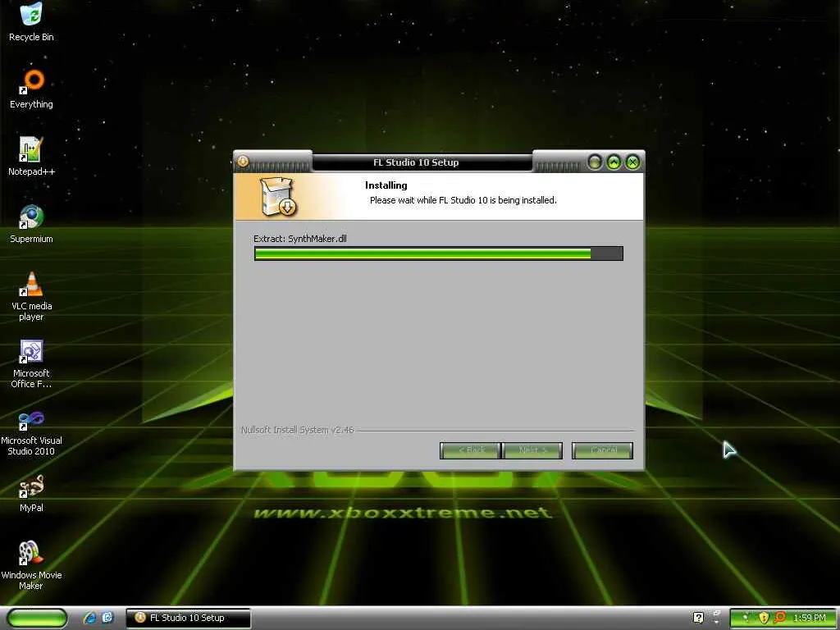Click the "Installing" header text
The height and width of the screenshot is (630, 840).
(x=386, y=185)
